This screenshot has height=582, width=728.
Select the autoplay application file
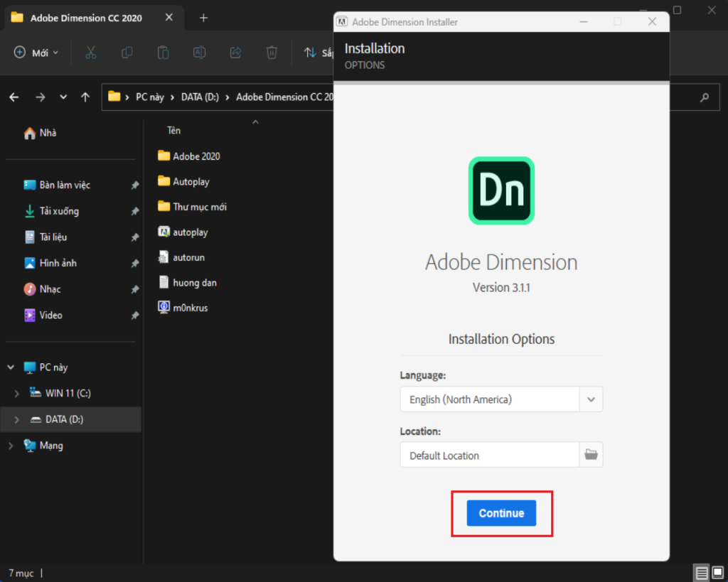click(x=183, y=232)
